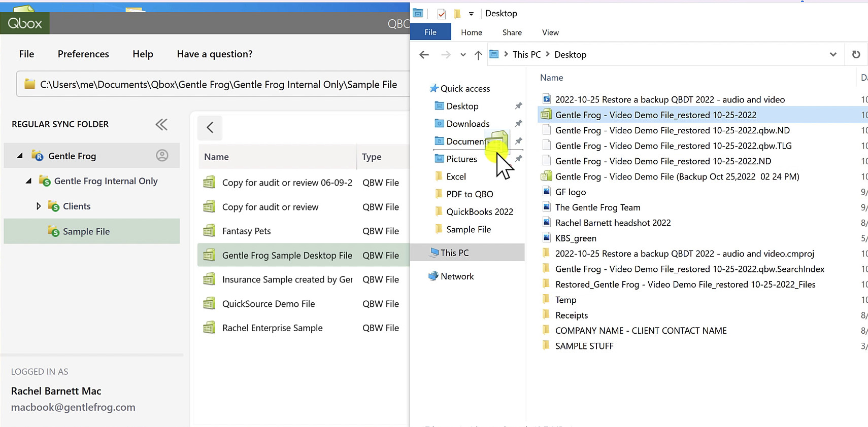Open the Preferences menu in Qbox

(x=83, y=54)
